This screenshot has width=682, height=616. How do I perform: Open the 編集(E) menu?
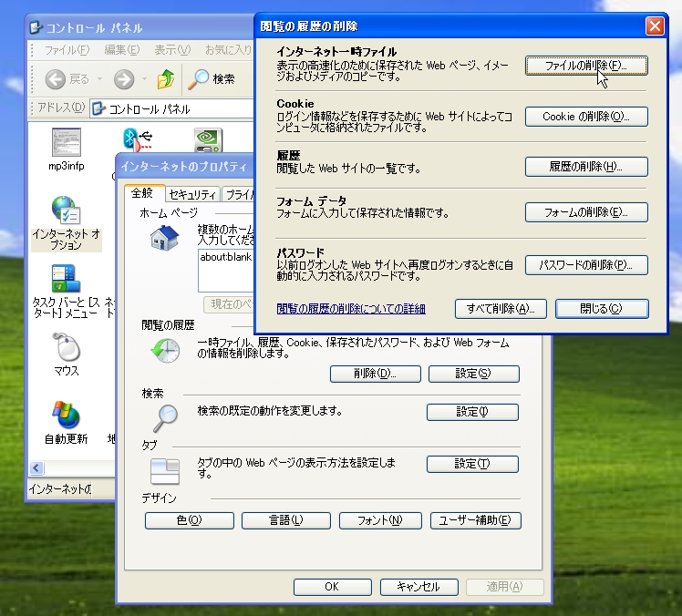click(x=122, y=50)
